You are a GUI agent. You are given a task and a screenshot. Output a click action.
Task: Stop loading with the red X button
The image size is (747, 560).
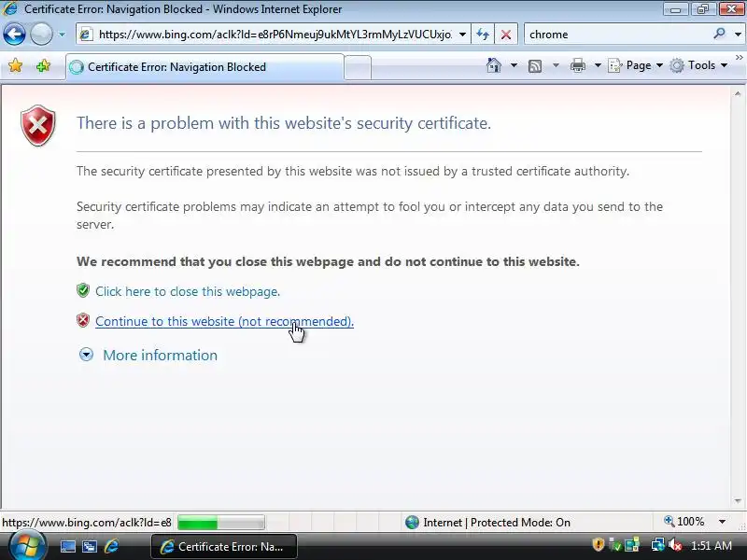click(x=506, y=35)
